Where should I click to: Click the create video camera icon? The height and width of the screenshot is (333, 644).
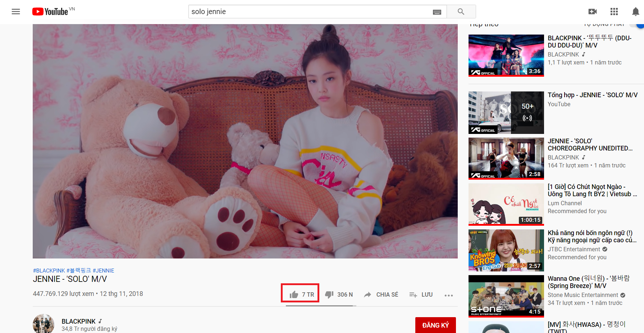tap(592, 12)
